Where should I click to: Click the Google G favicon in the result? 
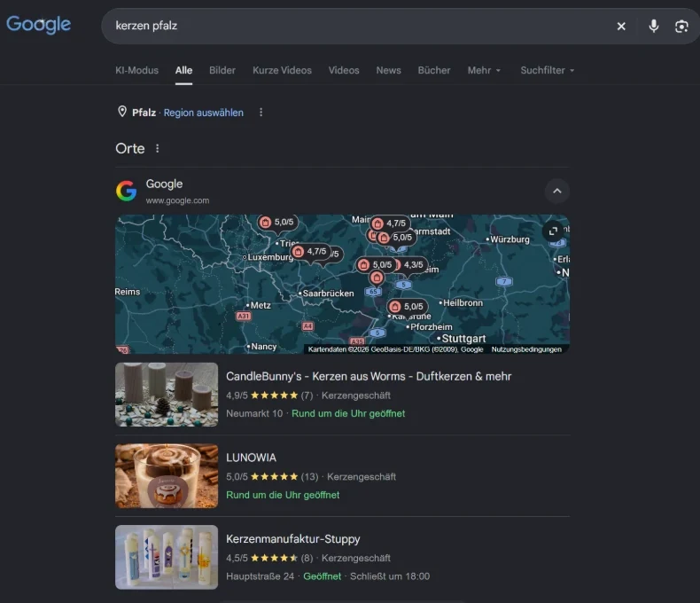(x=127, y=192)
